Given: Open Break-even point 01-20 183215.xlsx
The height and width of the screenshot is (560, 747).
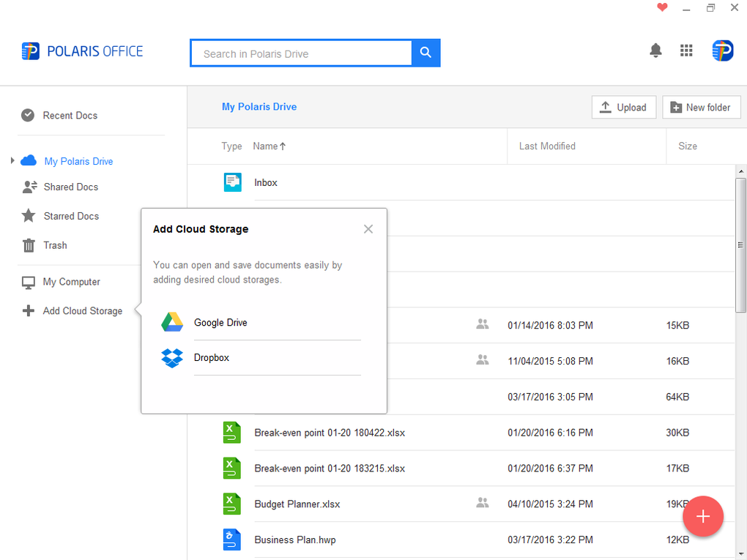Looking at the screenshot, I should [330, 468].
